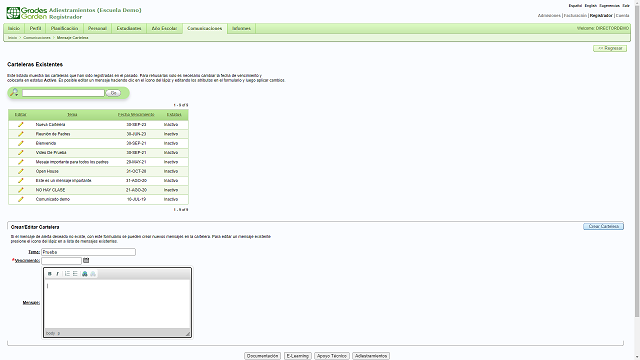Sort table by Estatus column header
Viewport: 640px width, 360px height.
coord(174,115)
